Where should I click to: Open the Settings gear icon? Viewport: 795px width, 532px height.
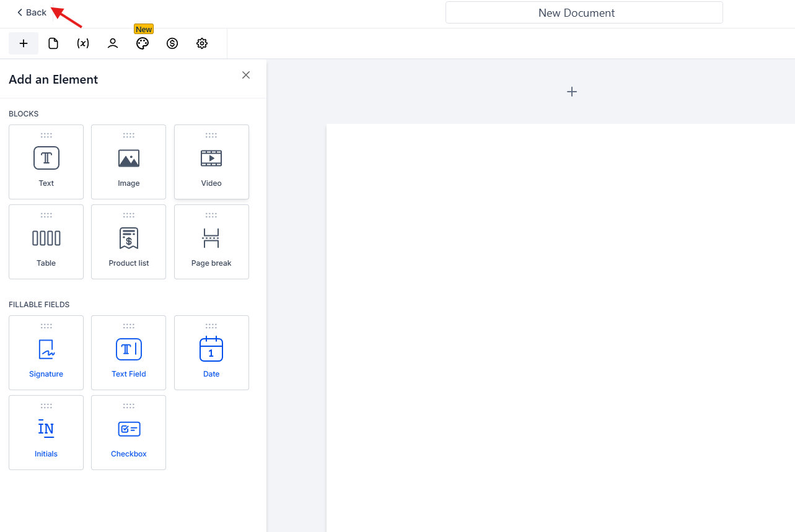202,43
